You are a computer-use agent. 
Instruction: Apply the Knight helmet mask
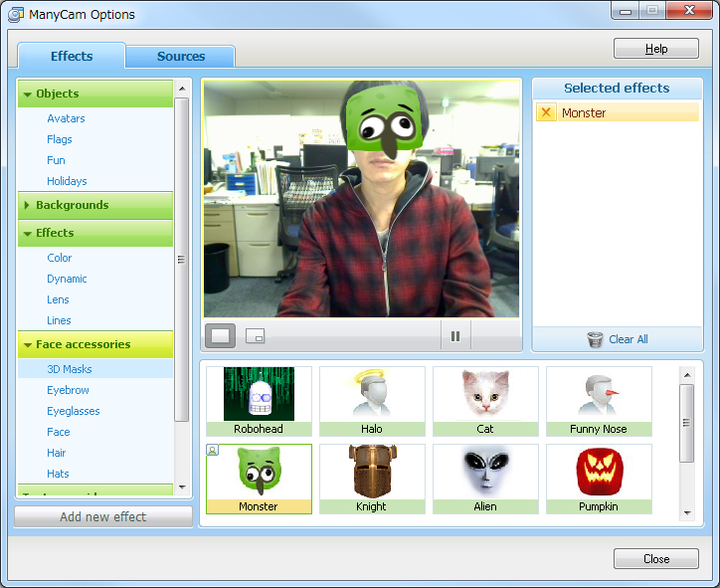pos(372,479)
